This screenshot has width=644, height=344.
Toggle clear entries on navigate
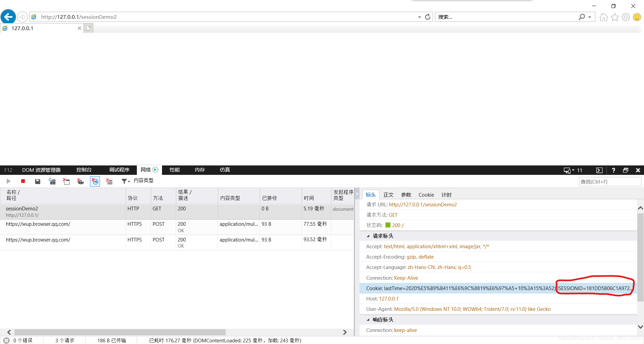pyautogui.click(x=95, y=181)
